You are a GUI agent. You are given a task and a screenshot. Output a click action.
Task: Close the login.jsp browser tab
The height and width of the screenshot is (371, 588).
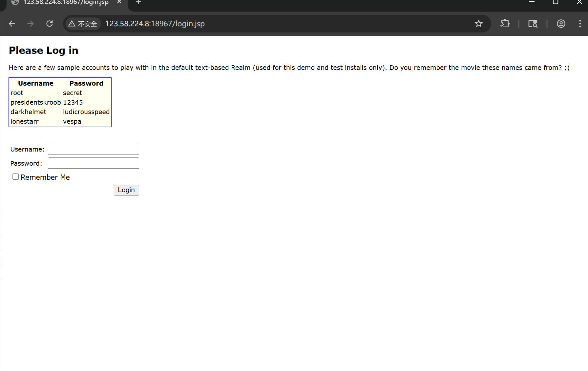click(x=119, y=2)
